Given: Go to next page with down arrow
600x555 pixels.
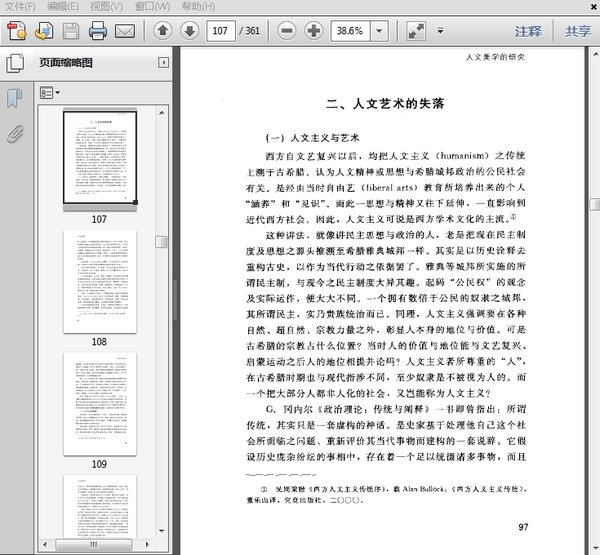Looking at the screenshot, I should pyautogui.click(x=189, y=31).
